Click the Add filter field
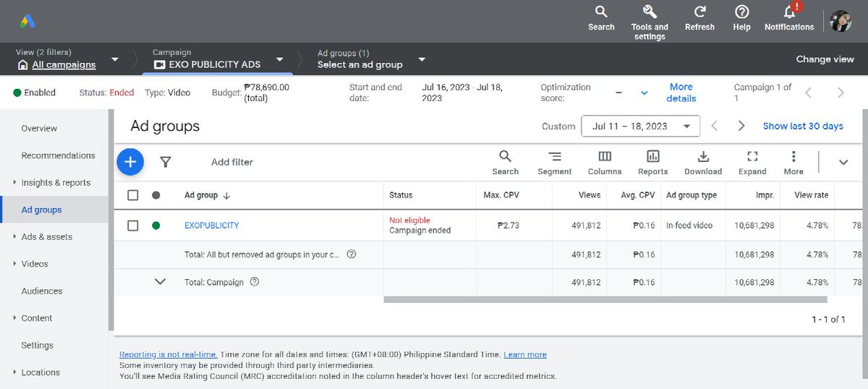This screenshot has width=868, height=389. [232, 162]
